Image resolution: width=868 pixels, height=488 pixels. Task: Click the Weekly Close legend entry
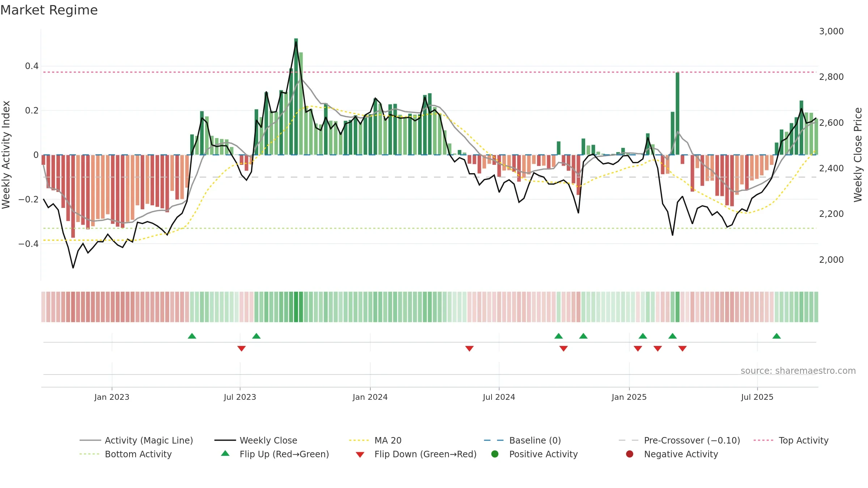[256, 440]
